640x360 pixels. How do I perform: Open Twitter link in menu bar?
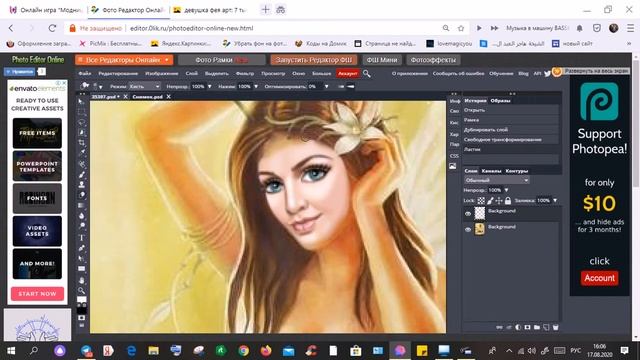[x=547, y=73]
